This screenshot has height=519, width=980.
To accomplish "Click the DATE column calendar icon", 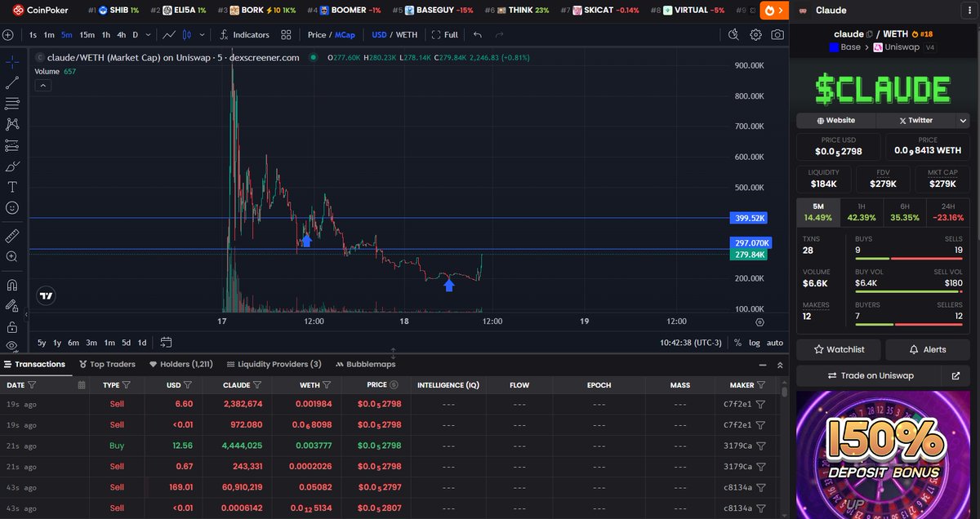I will point(82,384).
